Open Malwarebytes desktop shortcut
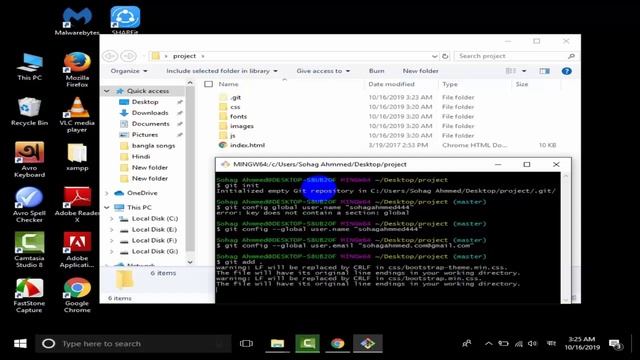The width and height of the screenshot is (640, 360). click(77, 21)
